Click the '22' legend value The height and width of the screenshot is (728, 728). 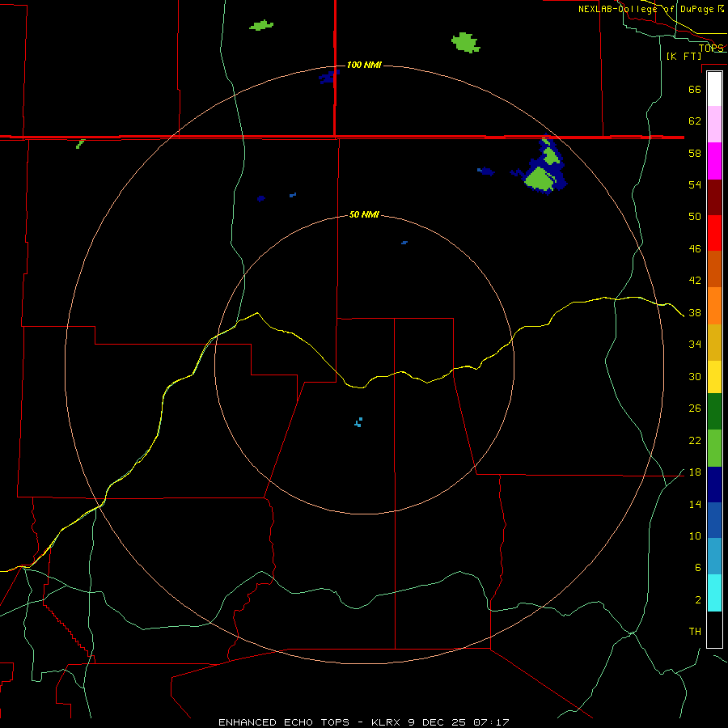click(695, 441)
